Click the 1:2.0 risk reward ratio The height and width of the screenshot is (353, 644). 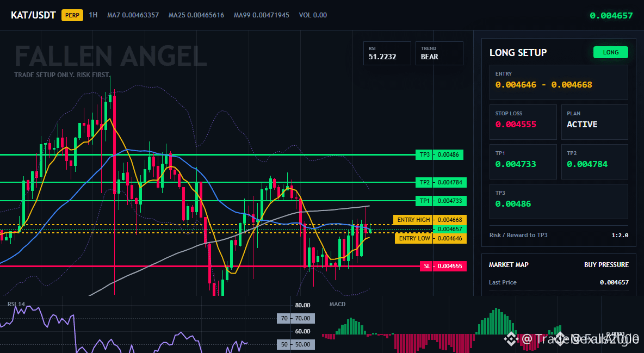coord(620,235)
